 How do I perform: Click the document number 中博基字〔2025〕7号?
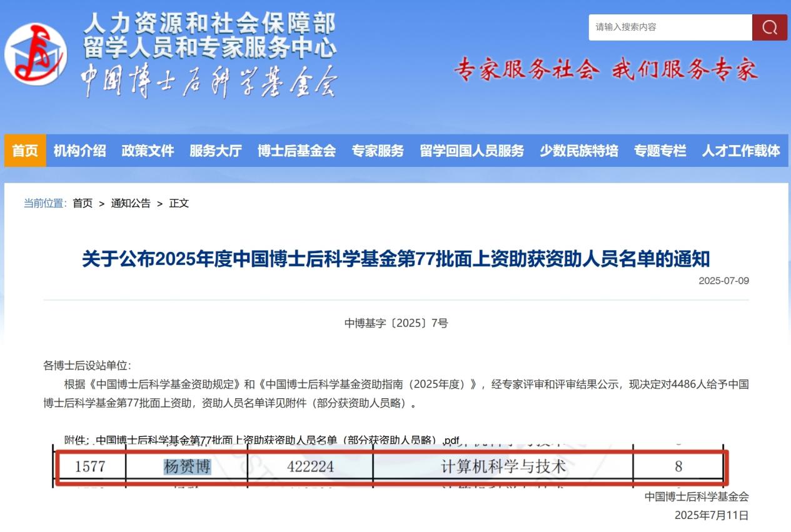click(396, 323)
